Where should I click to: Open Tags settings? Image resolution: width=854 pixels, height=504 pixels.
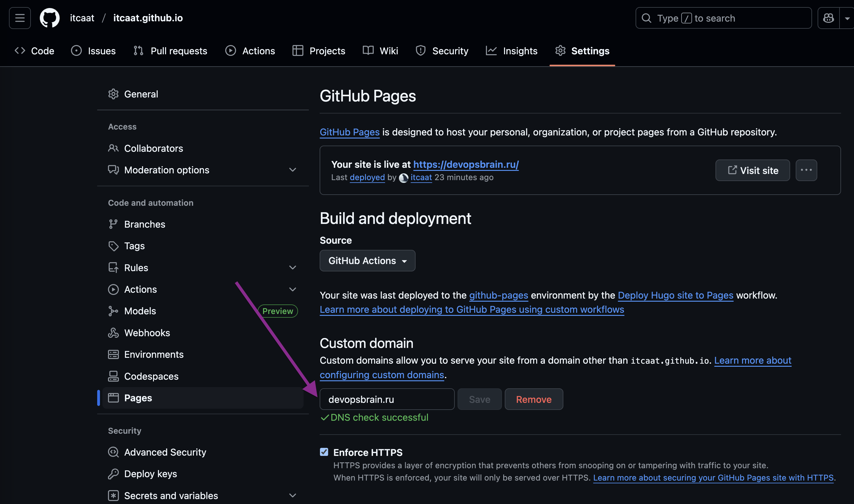click(x=203, y=246)
